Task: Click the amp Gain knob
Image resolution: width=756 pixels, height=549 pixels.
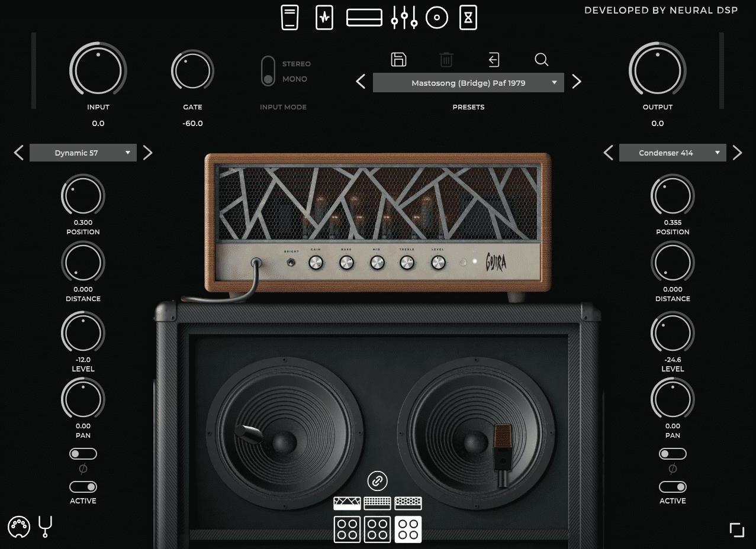Action: click(x=316, y=263)
